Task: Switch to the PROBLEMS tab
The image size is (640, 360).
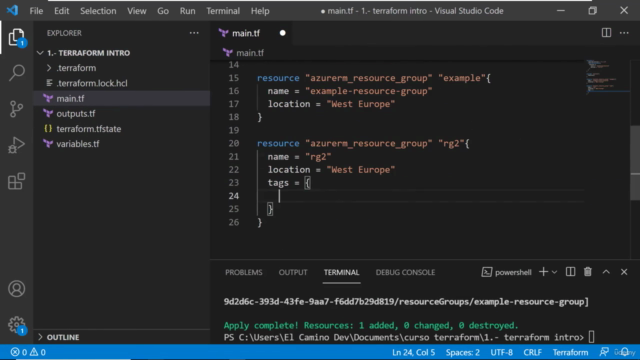Action: tap(244, 272)
